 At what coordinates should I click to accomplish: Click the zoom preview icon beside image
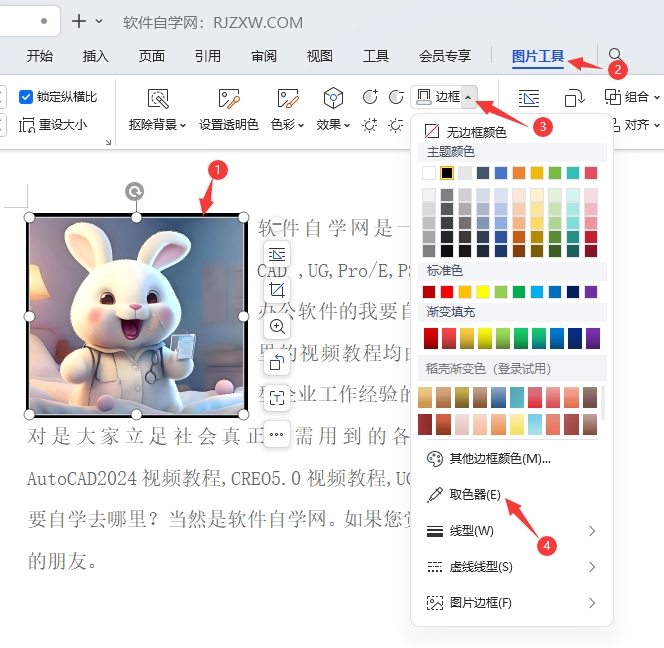pyautogui.click(x=277, y=327)
